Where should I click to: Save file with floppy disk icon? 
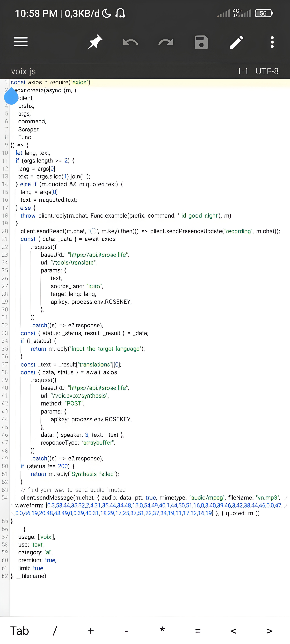[x=201, y=42]
